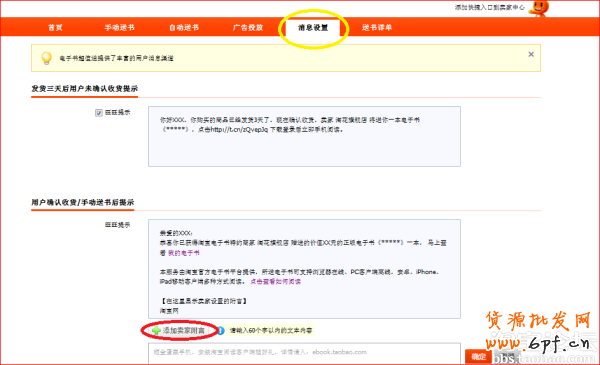The image size is (600, 365).
Task: Click the 发货三天后用户未确认收货提示 heading
Action: [85, 89]
